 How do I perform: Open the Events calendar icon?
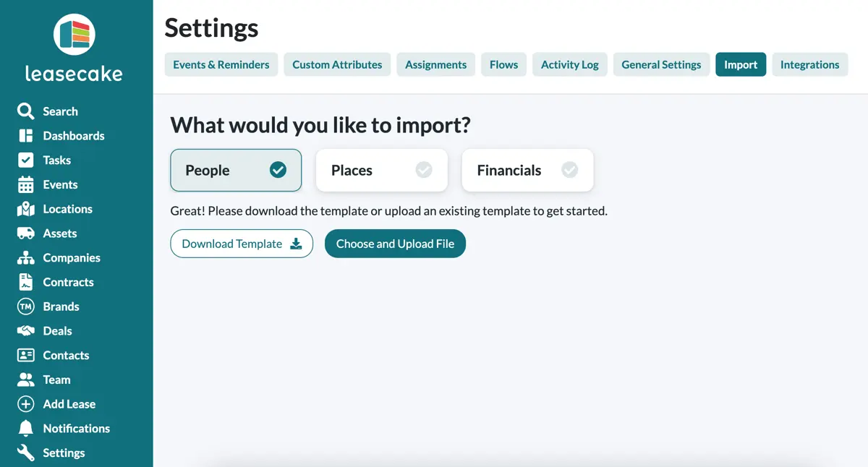(26, 184)
